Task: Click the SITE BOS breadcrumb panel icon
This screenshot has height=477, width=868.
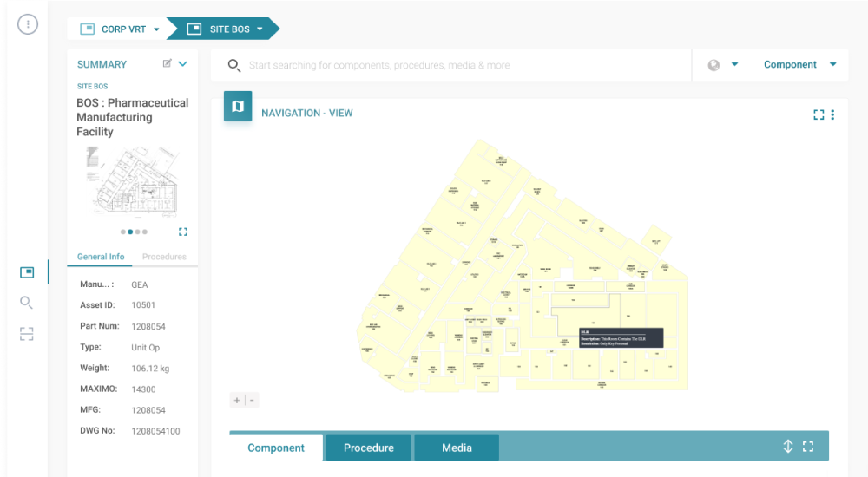Action: tap(194, 29)
